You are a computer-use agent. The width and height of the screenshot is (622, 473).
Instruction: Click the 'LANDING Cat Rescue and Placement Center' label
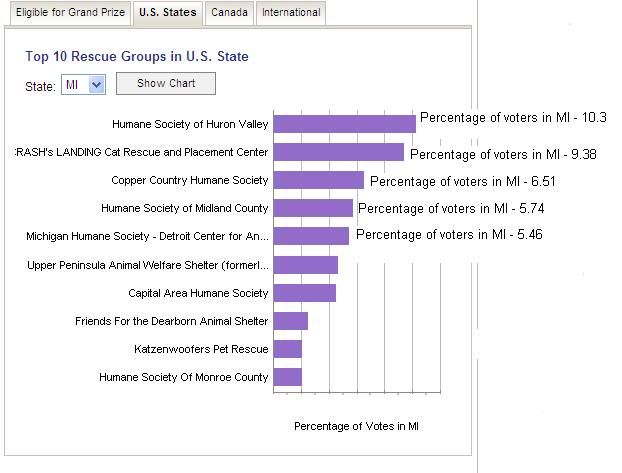[x=142, y=152]
